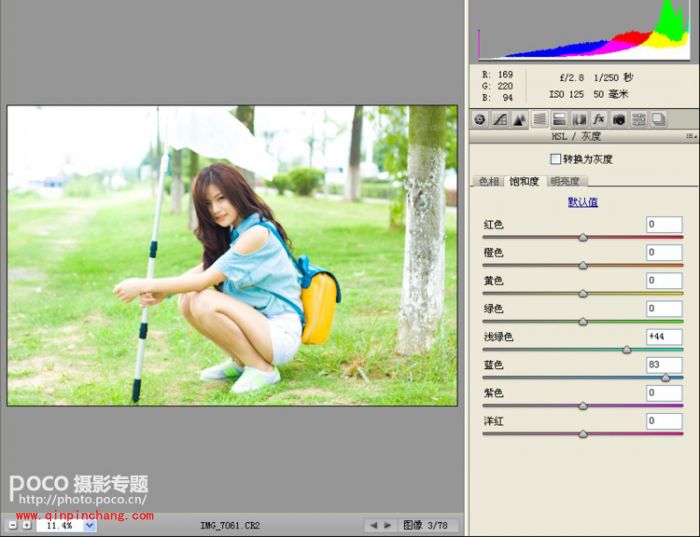The width and height of the screenshot is (700, 537).
Task: Switch to the 色相 tab
Action: coord(488,182)
